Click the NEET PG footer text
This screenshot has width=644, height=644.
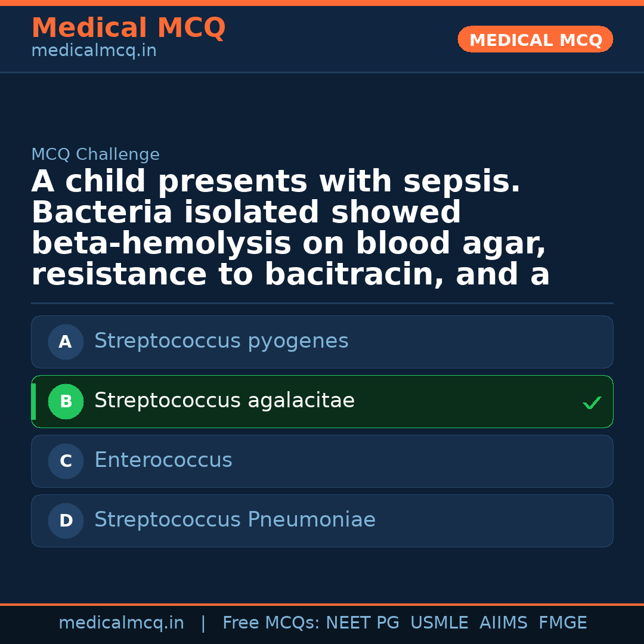click(363, 623)
